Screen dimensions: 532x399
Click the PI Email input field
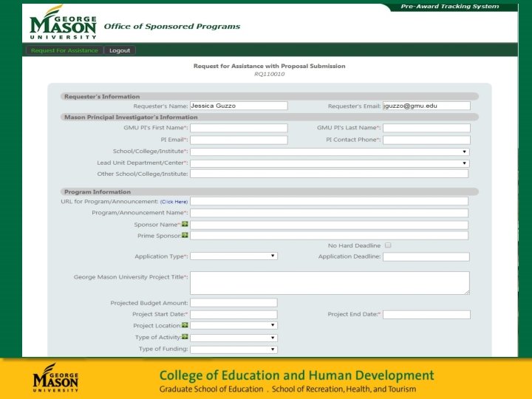[x=239, y=140]
